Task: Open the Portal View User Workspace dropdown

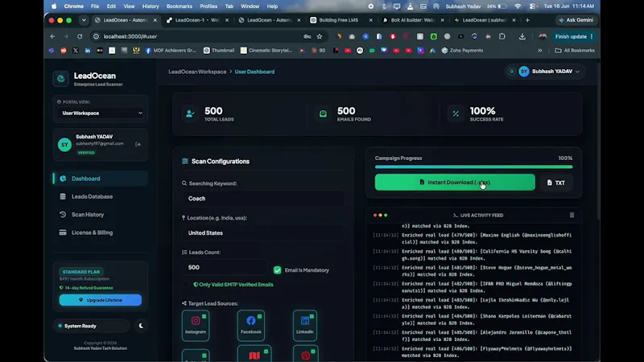Action: pos(100,113)
